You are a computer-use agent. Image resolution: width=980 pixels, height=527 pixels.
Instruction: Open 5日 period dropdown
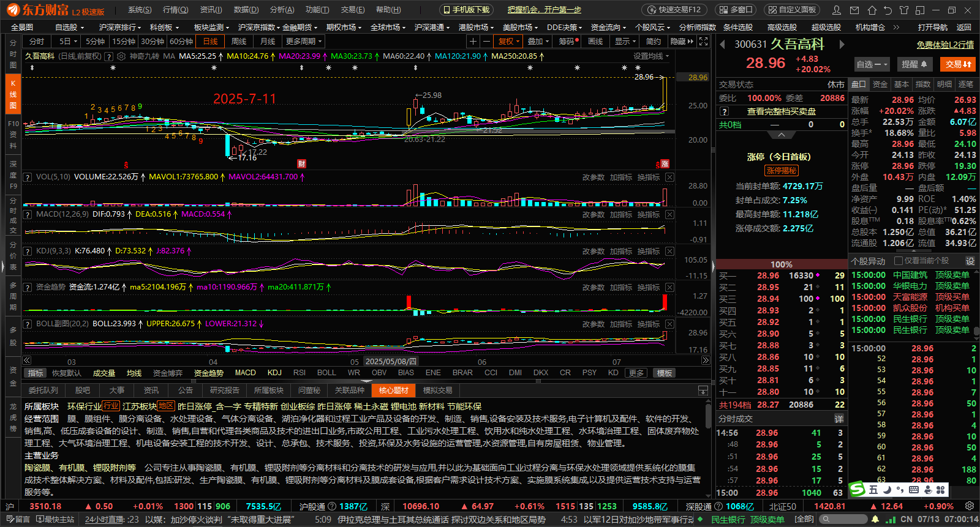click(x=67, y=41)
